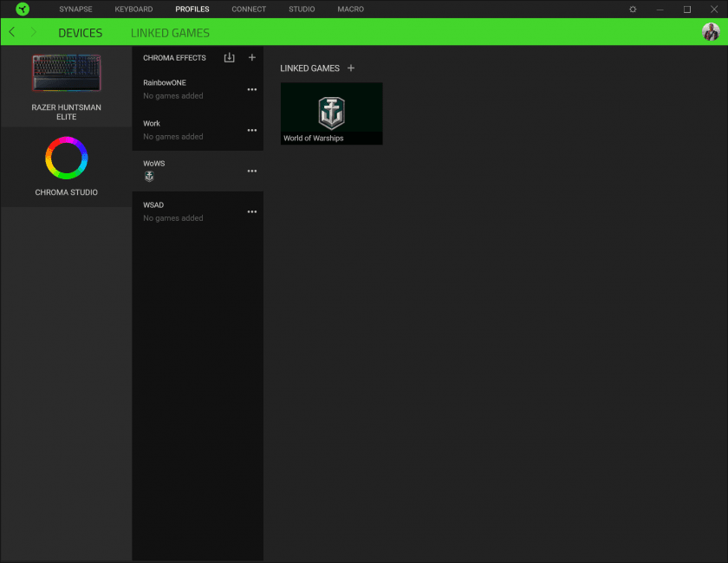The height and width of the screenshot is (563, 728).
Task: Select the WoWS effect
Action: [198, 171]
